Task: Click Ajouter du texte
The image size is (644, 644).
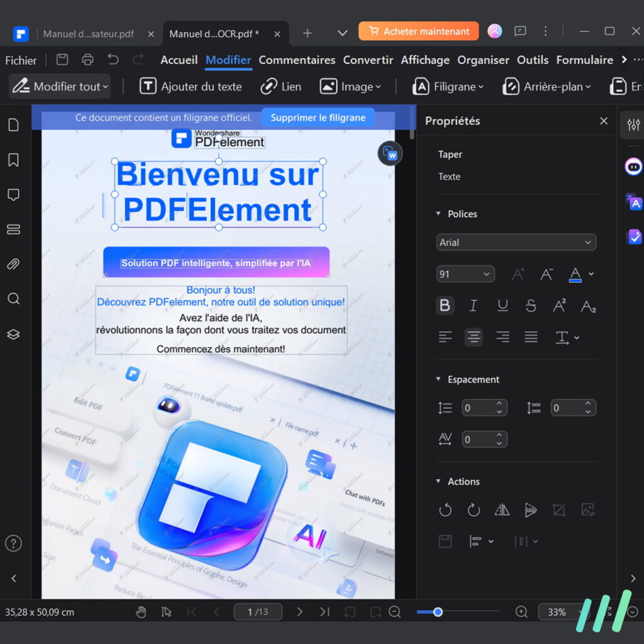Action: pos(191,87)
